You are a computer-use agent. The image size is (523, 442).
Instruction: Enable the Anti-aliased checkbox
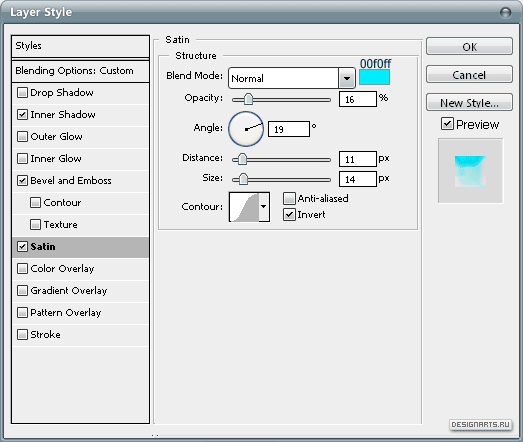[x=289, y=198]
